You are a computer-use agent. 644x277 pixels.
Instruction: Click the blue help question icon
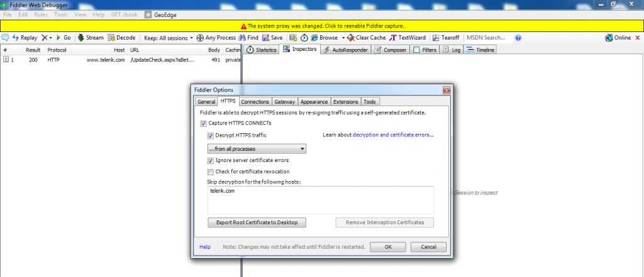(x=518, y=38)
